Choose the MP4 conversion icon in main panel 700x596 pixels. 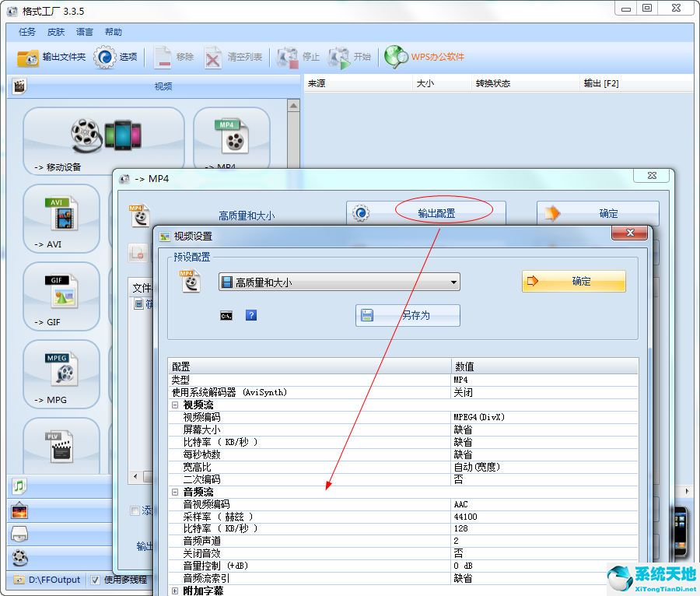click(232, 138)
